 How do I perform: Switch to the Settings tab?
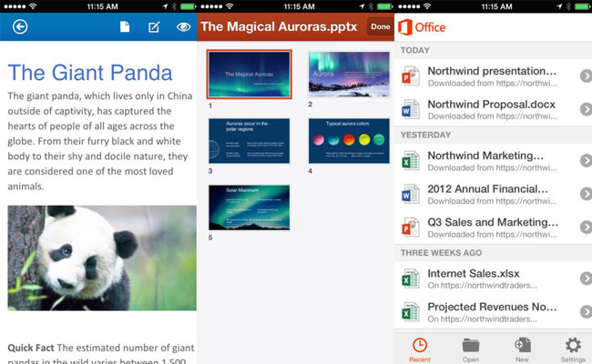point(573,349)
